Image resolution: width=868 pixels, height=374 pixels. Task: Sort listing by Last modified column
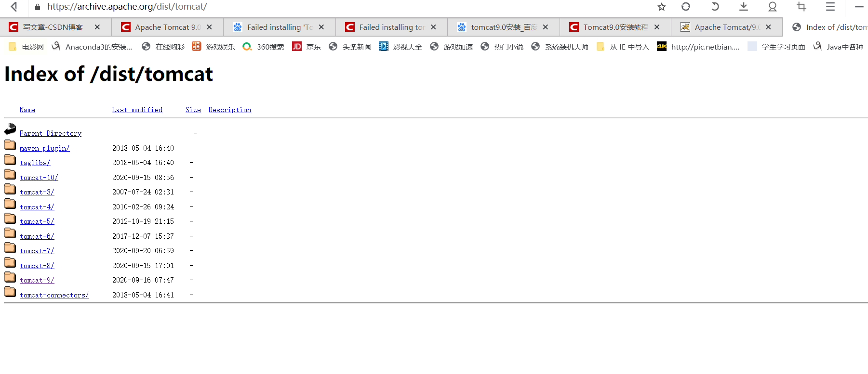point(137,110)
